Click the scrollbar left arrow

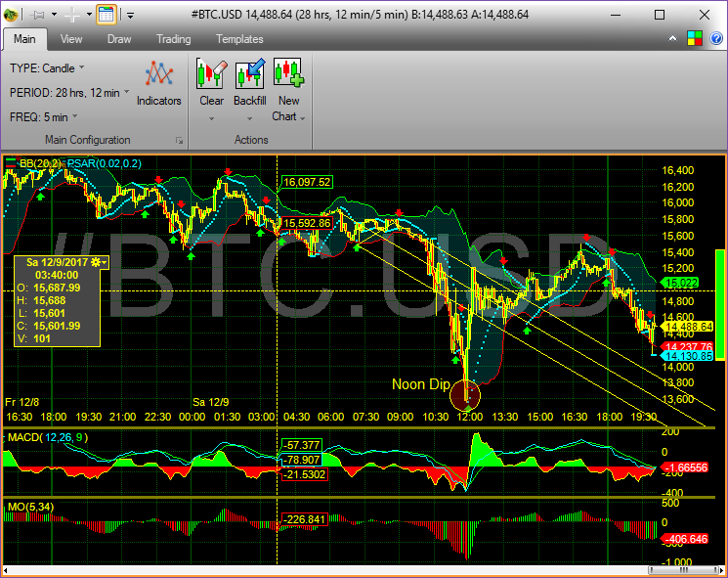click(7, 570)
